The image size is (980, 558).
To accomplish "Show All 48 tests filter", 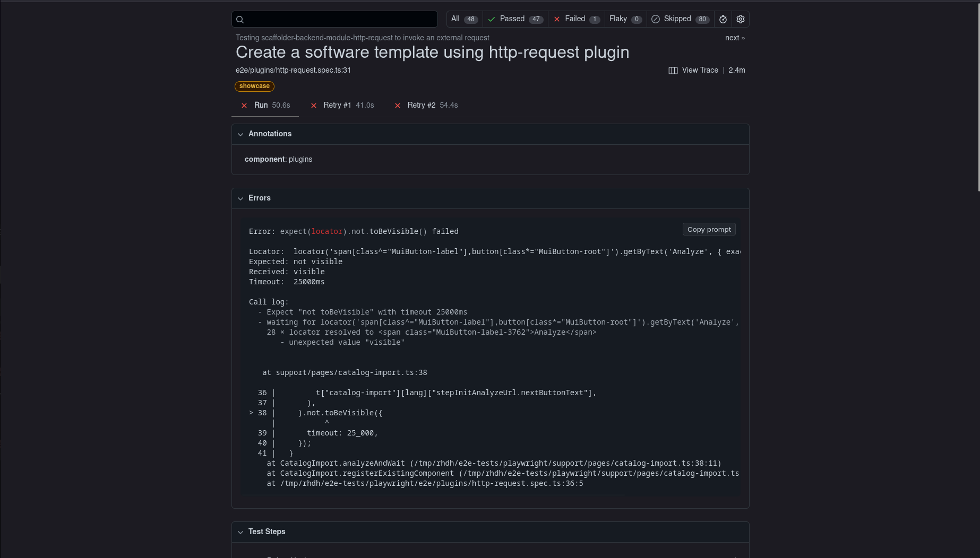I will coord(464,19).
